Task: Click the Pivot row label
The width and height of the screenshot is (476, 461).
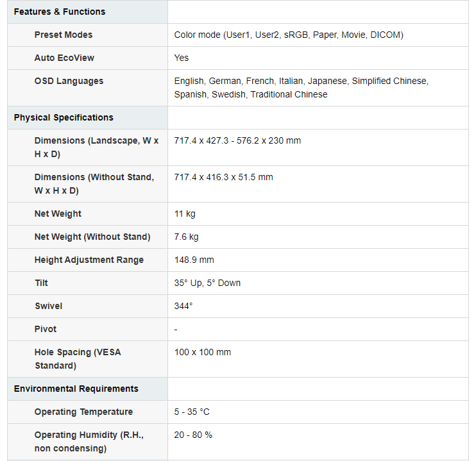Action: [46, 329]
